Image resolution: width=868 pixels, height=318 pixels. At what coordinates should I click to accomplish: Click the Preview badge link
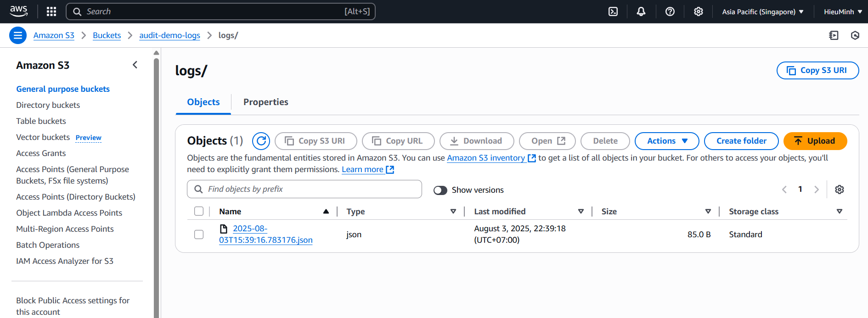(x=89, y=138)
